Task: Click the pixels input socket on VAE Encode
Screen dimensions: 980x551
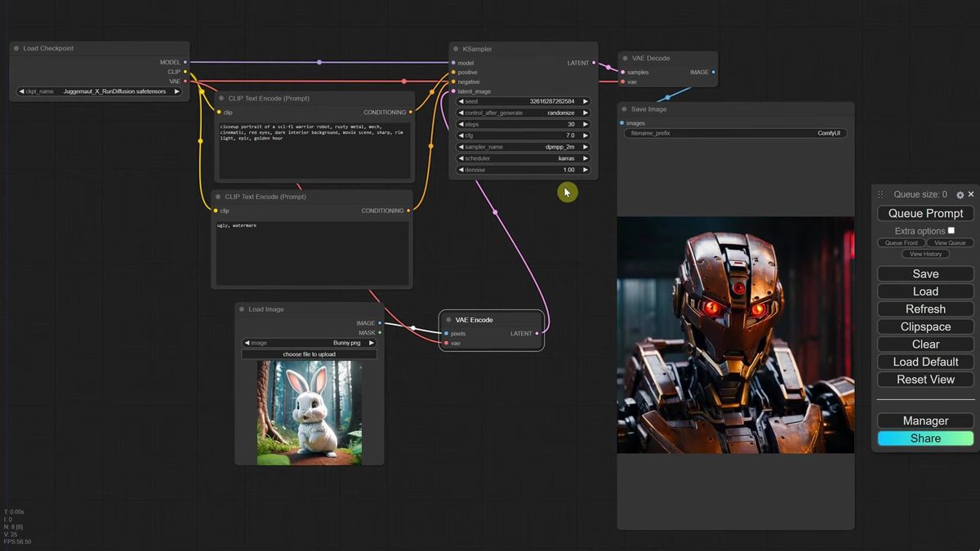Action: pos(446,333)
